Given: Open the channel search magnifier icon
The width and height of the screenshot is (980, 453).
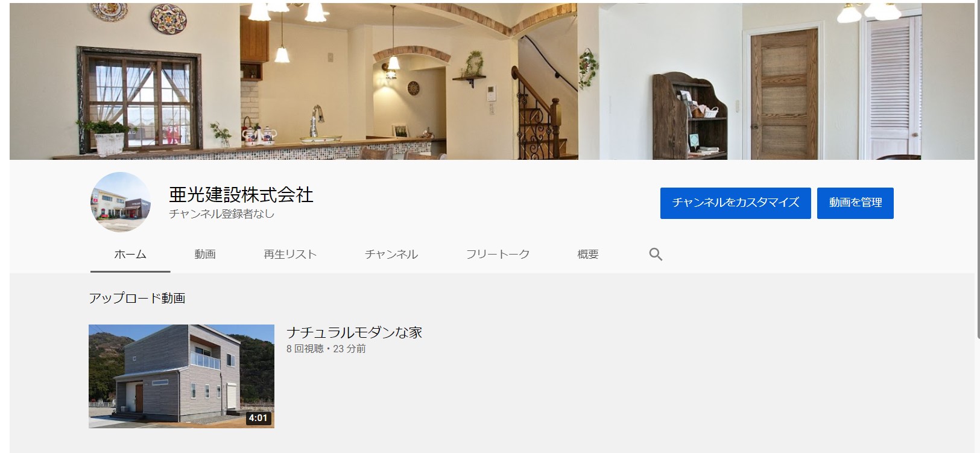Looking at the screenshot, I should point(656,254).
